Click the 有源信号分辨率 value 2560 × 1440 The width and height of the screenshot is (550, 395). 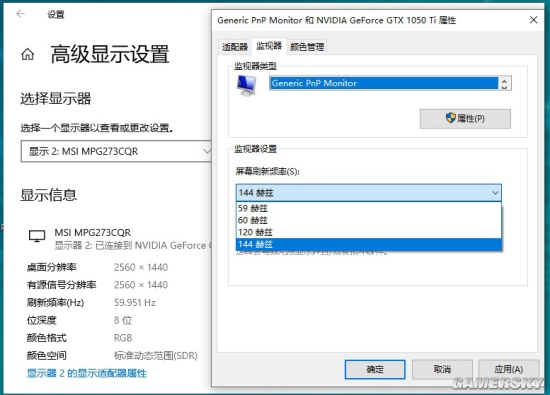(x=141, y=285)
